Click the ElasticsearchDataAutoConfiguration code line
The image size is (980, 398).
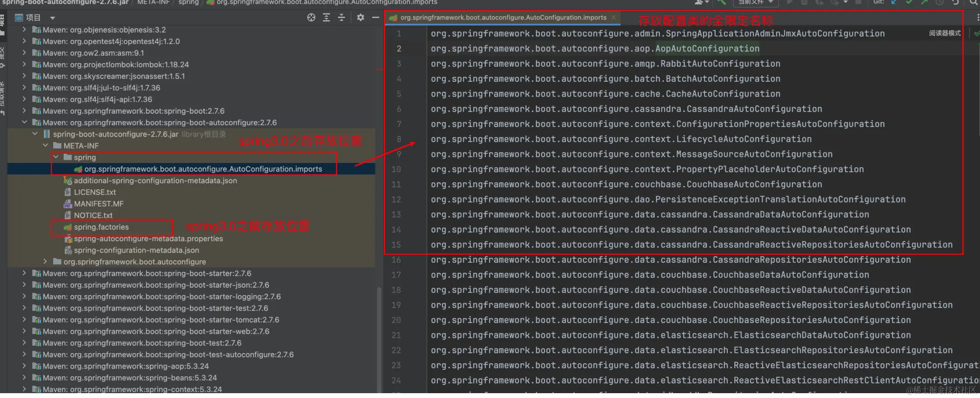671,335
